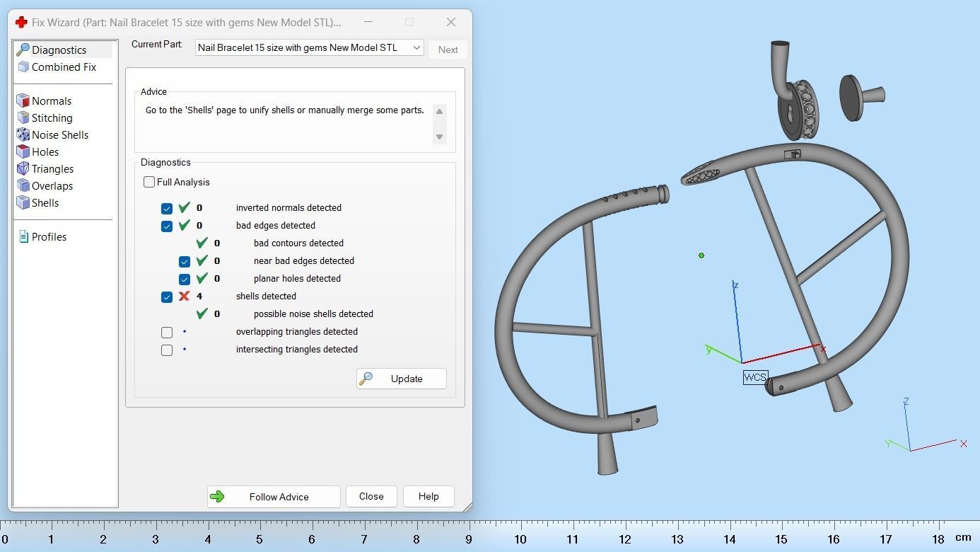Click 'possible noise shells detected' text
Viewport: 980px width, 552px height.
(313, 314)
